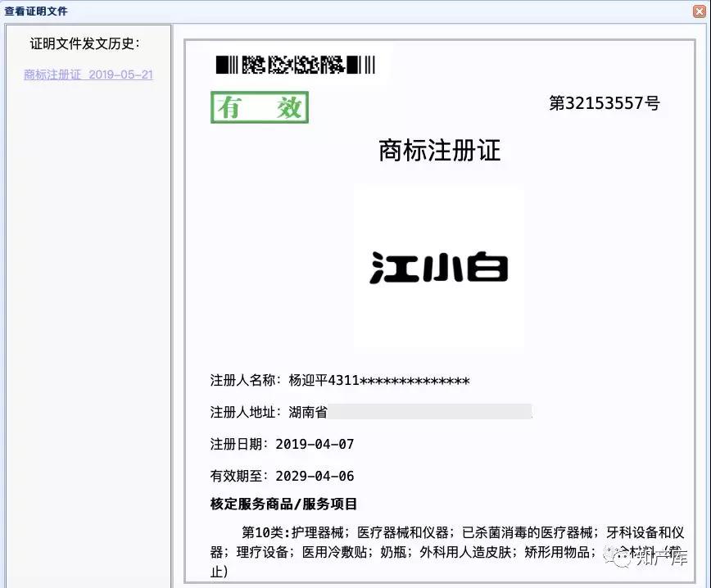Select the 注册人名称 杨迎平 line
The image size is (711, 588).
click(x=340, y=380)
